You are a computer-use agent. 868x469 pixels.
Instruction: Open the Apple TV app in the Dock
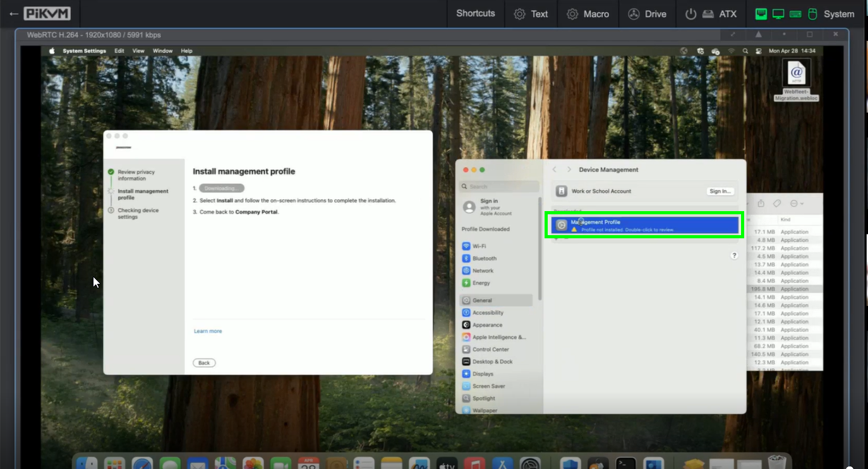[x=447, y=464]
